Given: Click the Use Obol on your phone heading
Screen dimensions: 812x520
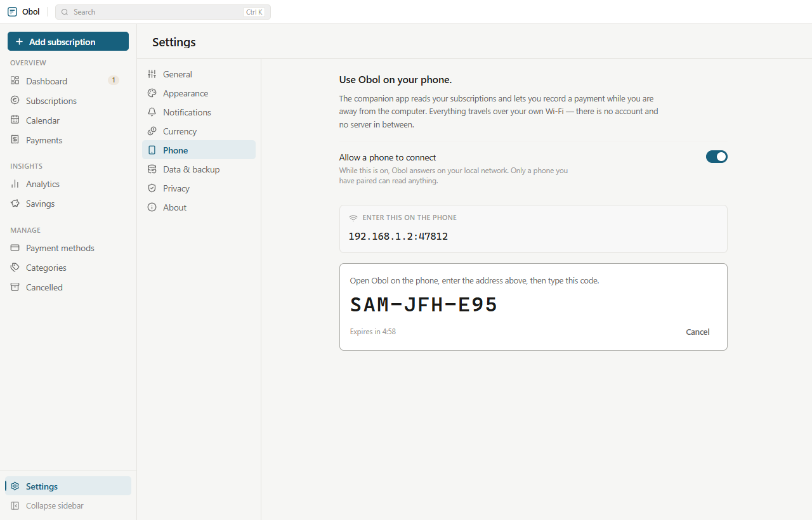Looking at the screenshot, I should pos(395,80).
